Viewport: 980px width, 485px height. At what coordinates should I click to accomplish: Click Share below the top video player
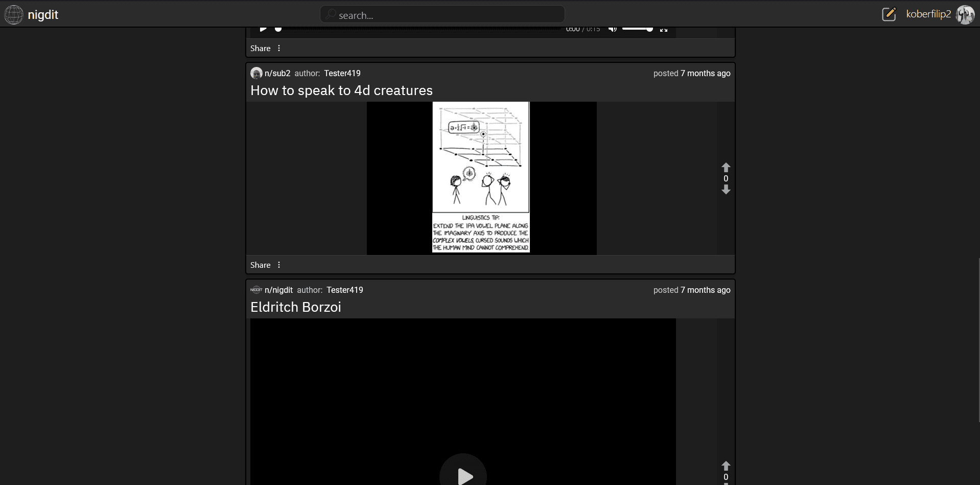260,48
